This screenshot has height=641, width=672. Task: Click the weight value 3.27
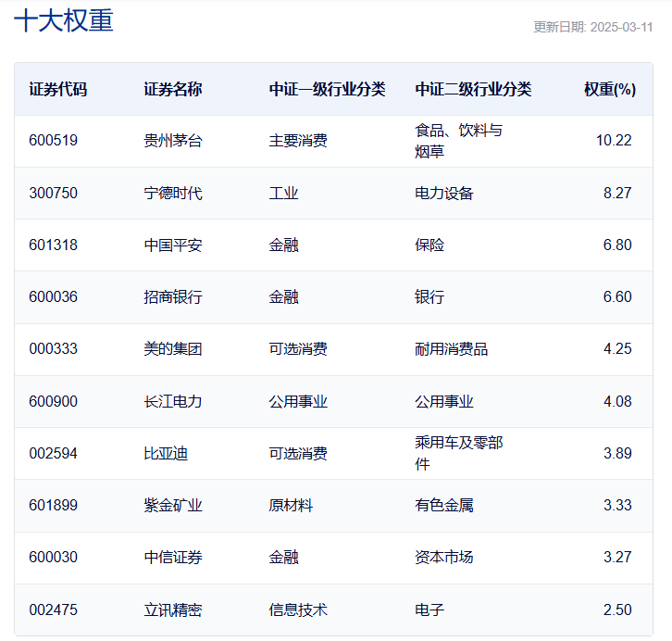(x=617, y=557)
